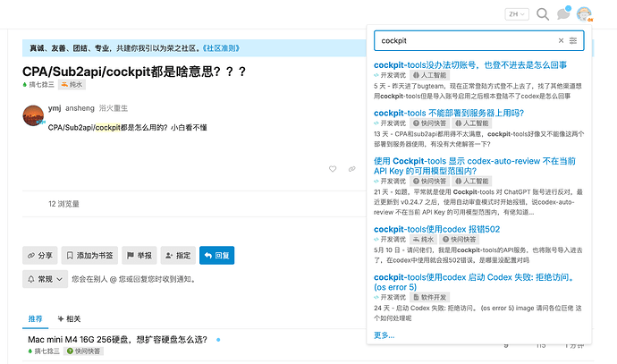
Task: Open the 常规 notification level dropdown
Action: click(45, 279)
